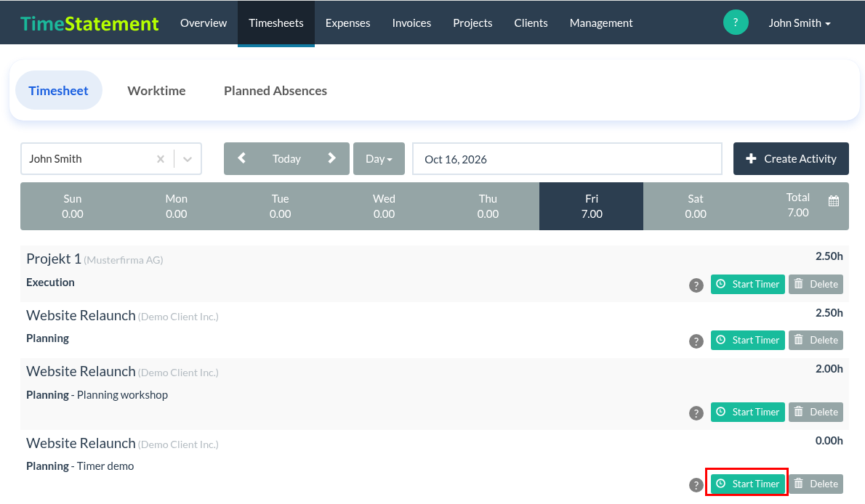Go to next day arrow
The height and width of the screenshot is (504, 865).
(x=331, y=158)
